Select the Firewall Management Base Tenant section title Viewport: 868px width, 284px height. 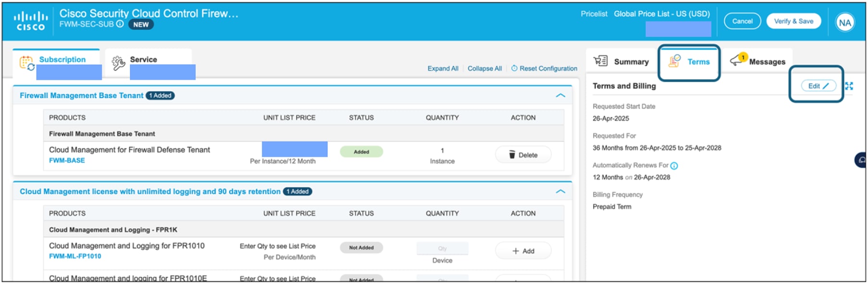(x=81, y=96)
